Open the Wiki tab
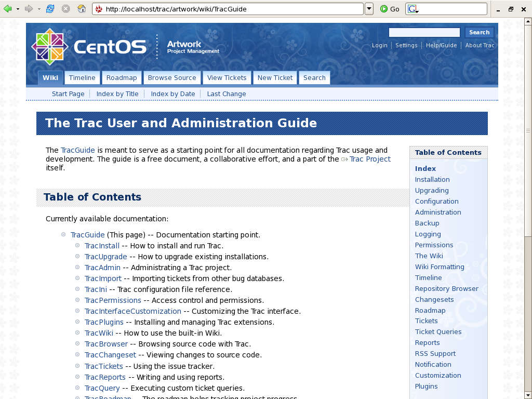This screenshot has height=399, width=532. pos(50,78)
